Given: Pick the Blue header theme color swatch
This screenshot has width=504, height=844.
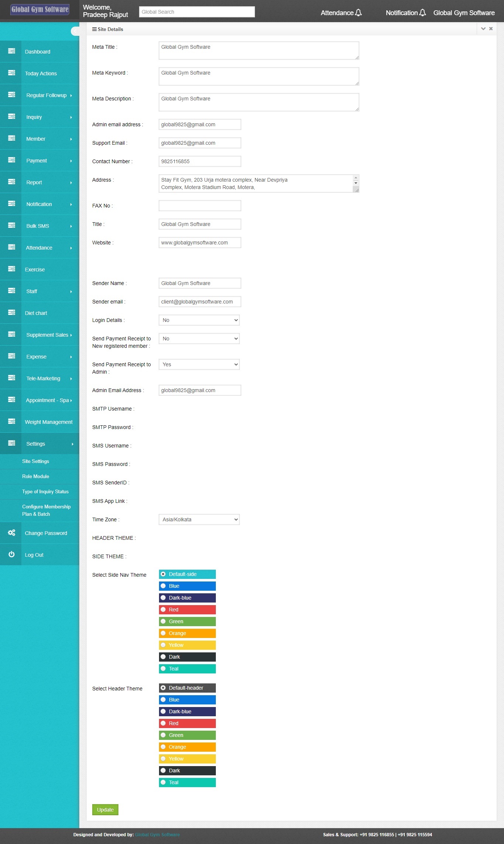Looking at the screenshot, I should pyautogui.click(x=187, y=700).
